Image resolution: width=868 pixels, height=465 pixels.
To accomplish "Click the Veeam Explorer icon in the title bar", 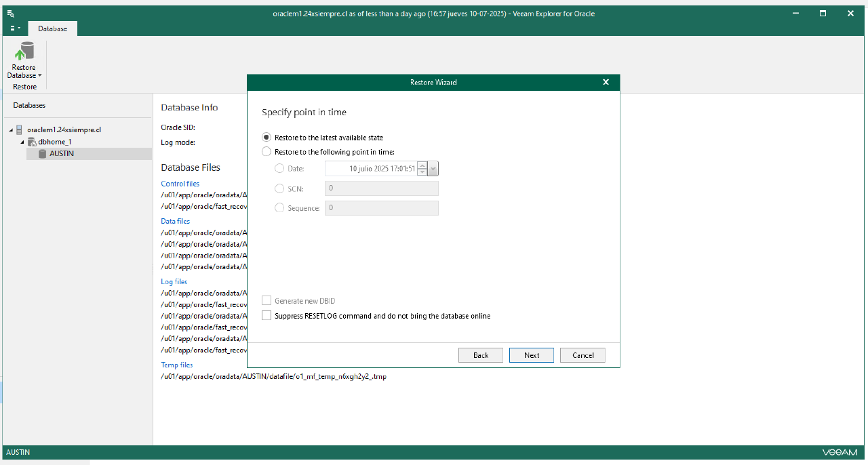I will 11,13.
